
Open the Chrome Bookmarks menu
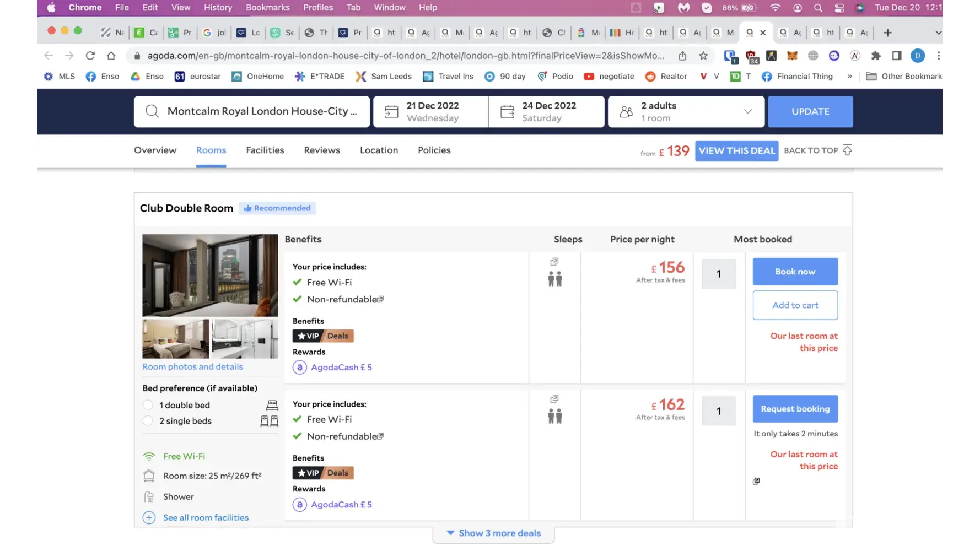pos(267,8)
